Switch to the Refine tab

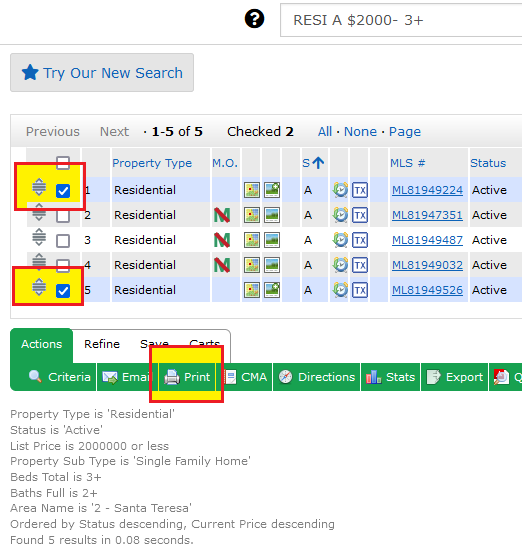click(x=102, y=344)
